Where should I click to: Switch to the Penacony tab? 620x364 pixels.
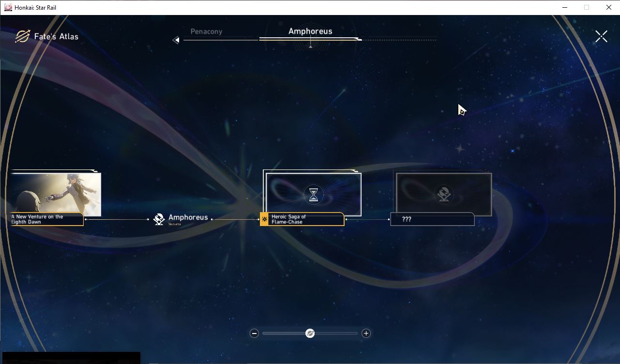(206, 31)
